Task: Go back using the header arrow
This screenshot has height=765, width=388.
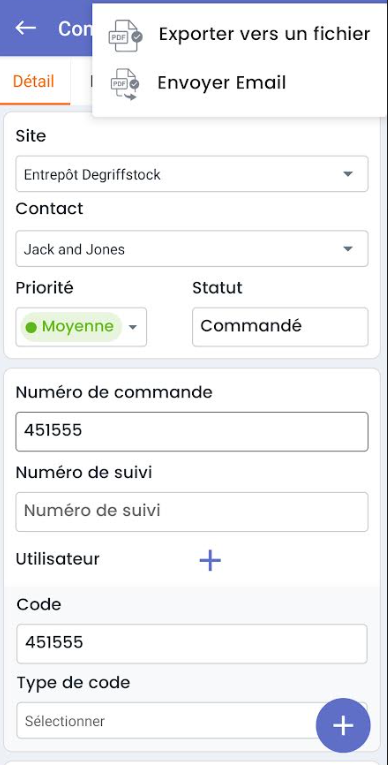Action: pyautogui.click(x=25, y=28)
